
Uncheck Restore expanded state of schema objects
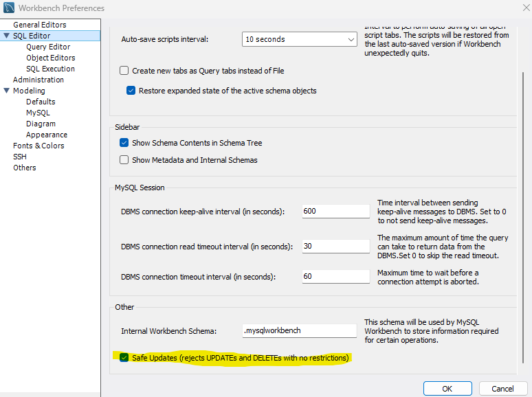pyautogui.click(x=131, y=91)
